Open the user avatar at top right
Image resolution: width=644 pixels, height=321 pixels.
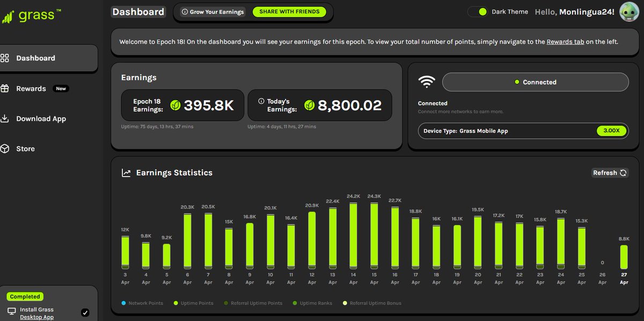click(x=628, y=11)
